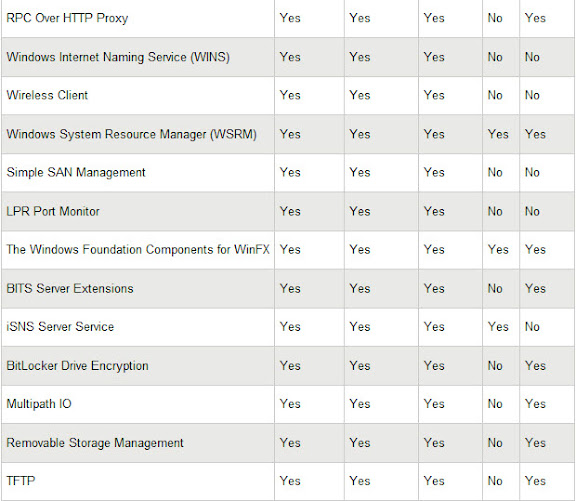576x501 pixels.
Task: Click the iSNS Server Service label
Action: 60,327
